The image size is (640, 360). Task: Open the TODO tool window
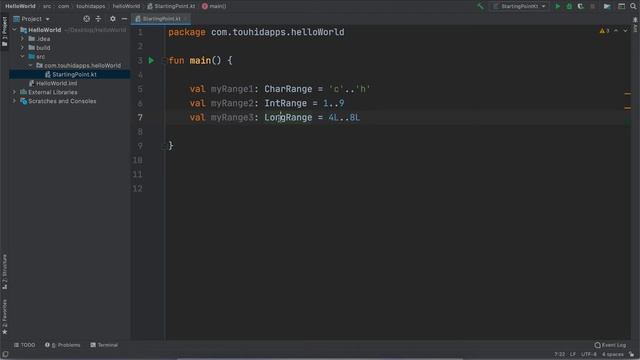click(24, 345)
